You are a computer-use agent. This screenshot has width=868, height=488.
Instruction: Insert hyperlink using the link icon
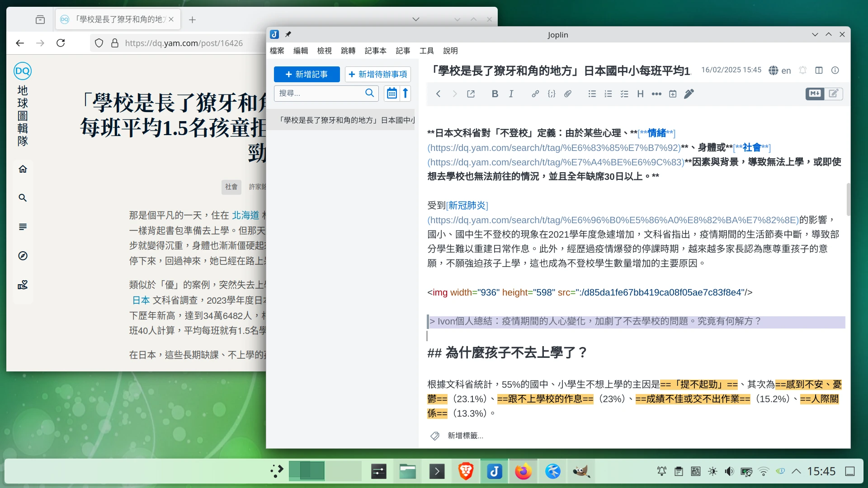(535, 94)
